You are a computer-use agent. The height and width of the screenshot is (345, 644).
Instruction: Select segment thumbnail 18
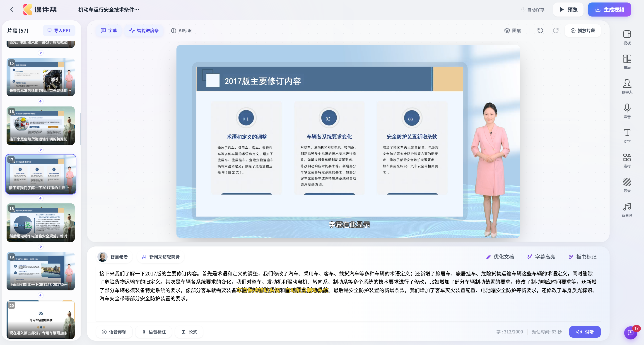point(41,222)
